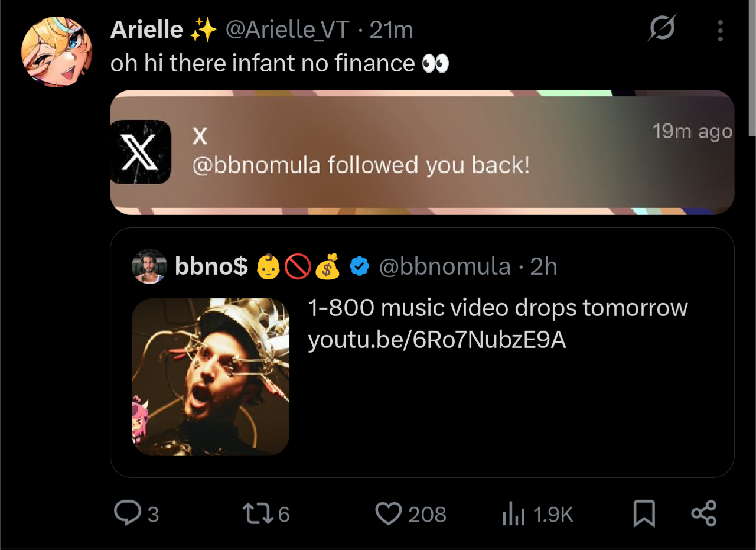Image resolution: width=756 pixels, height=550 pixels.
Task: Open view analytics bar chart icon
Action: (x=513, y=515)
